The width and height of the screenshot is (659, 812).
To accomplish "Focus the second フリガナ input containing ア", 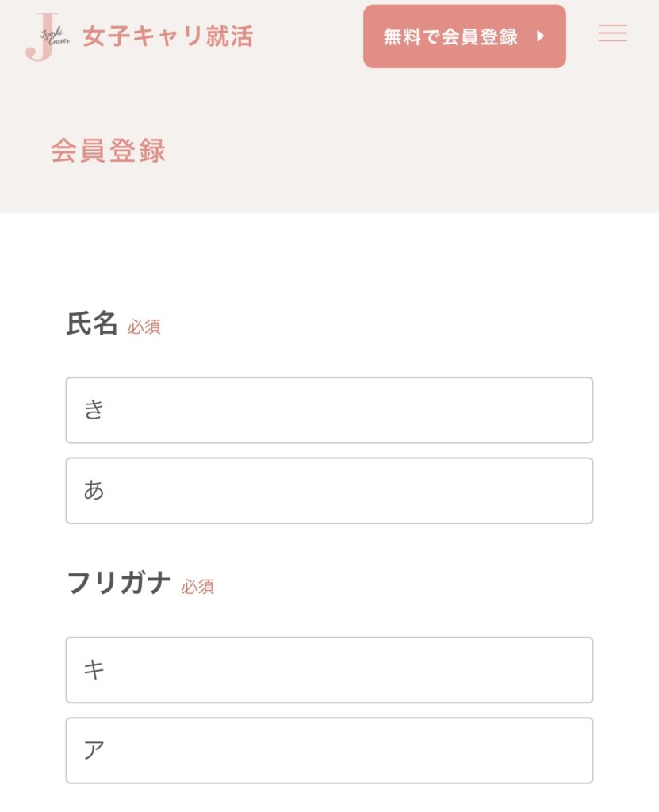I will [329, 750].
